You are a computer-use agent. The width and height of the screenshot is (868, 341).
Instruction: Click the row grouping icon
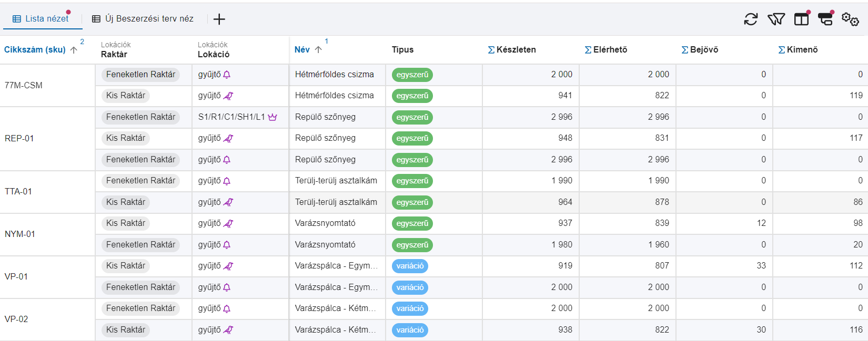825,19
